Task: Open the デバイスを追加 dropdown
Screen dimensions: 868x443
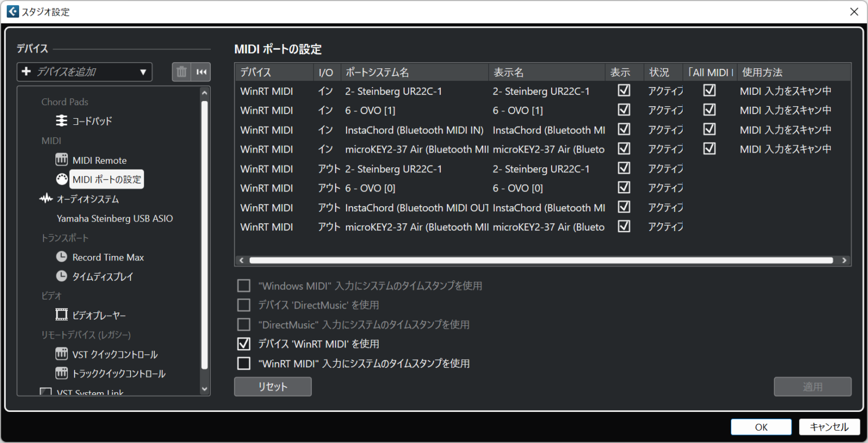Action: click(84, 72)
